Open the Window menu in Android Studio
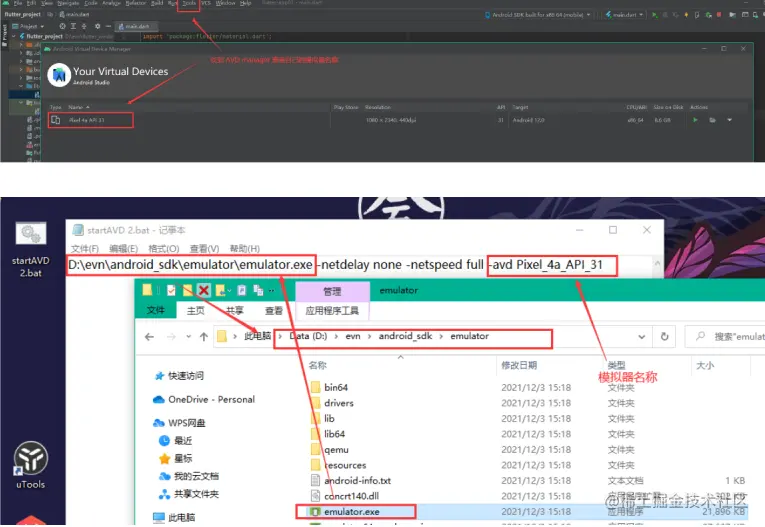 [x=225, y=3]
